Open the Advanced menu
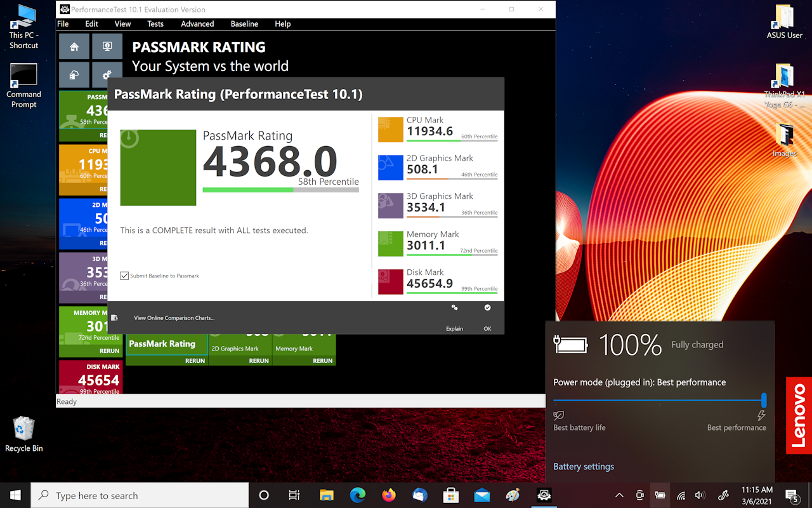 point(197,23)
